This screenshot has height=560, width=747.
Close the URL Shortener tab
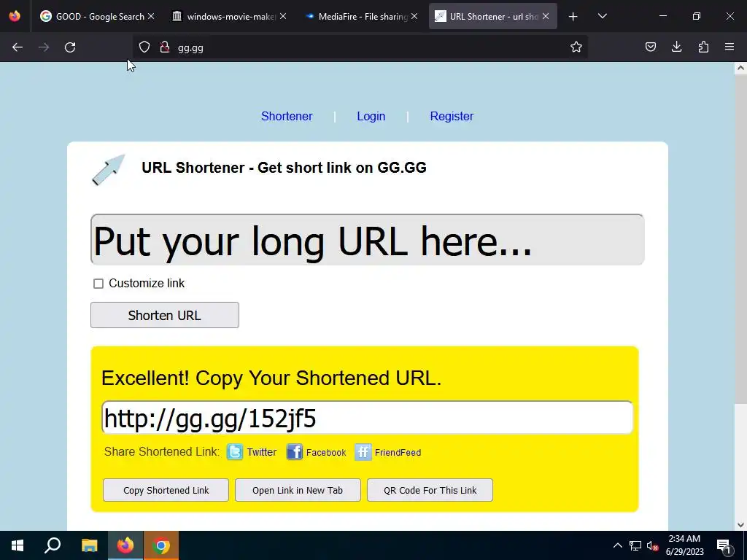coord(546,16)
